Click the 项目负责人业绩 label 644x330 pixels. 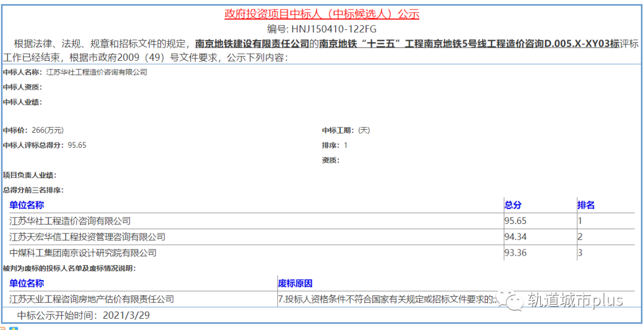click(30, 175)
